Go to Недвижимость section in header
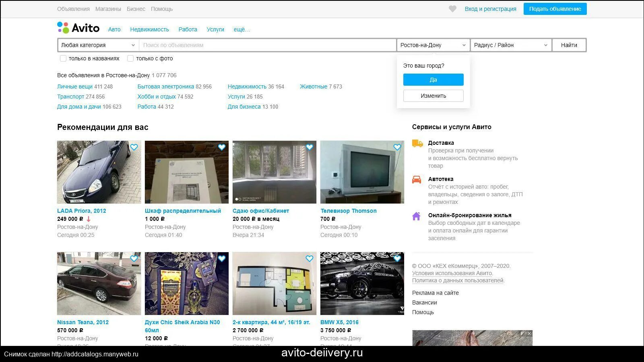Screen dimensions: 644x362 [149, 29]
